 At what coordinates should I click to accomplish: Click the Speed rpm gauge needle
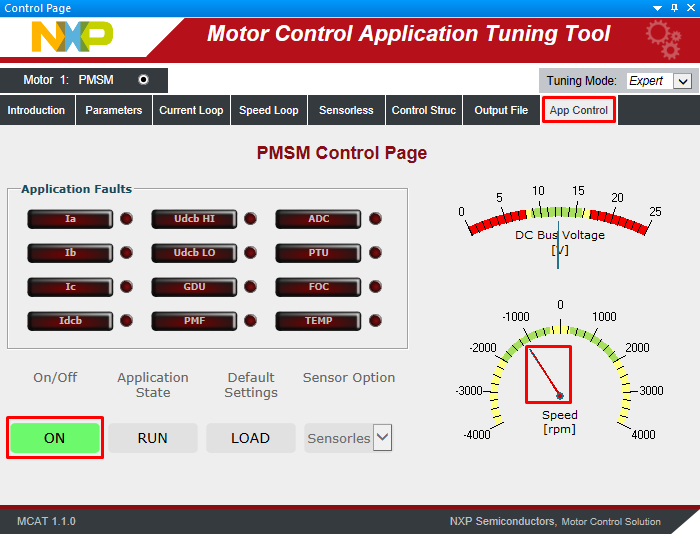click(548, 375)
